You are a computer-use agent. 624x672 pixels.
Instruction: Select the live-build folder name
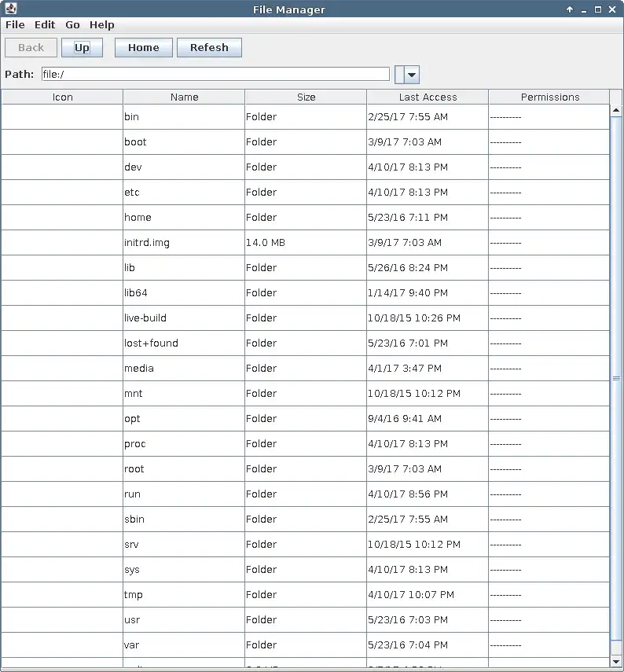tap(145, 318)
